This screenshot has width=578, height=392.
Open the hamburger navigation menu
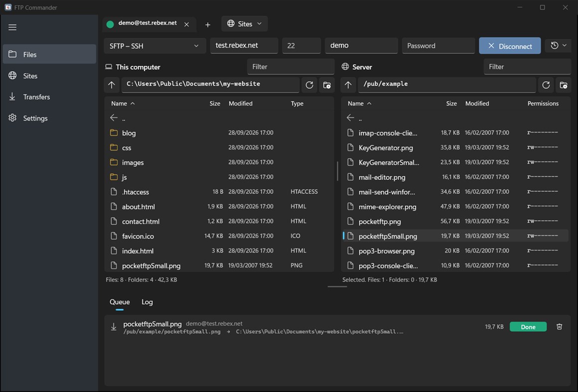click(x=12, y=27)
